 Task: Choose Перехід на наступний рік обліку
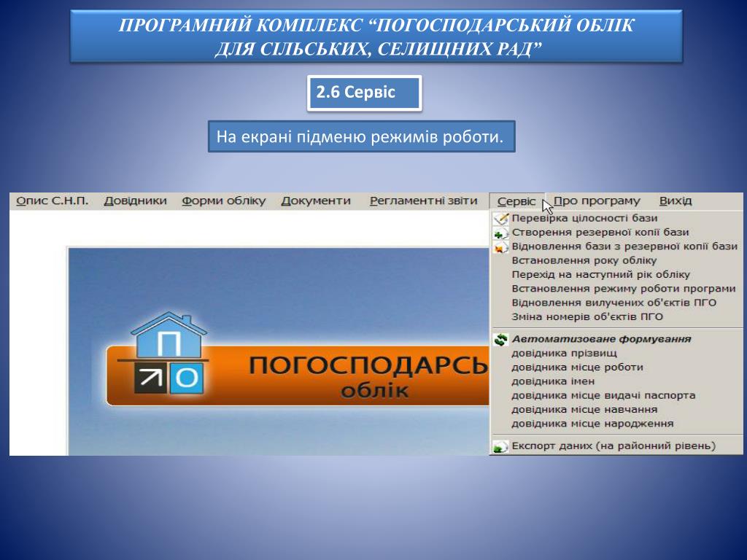pos(601,275)
